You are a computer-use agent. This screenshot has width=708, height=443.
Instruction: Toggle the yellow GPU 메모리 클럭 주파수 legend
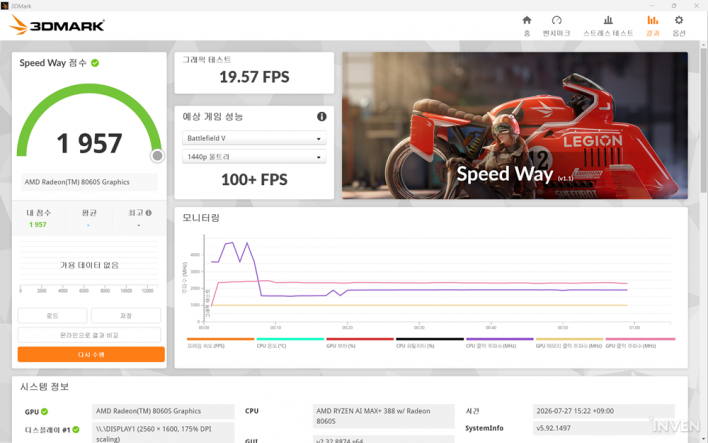[569, 343]
